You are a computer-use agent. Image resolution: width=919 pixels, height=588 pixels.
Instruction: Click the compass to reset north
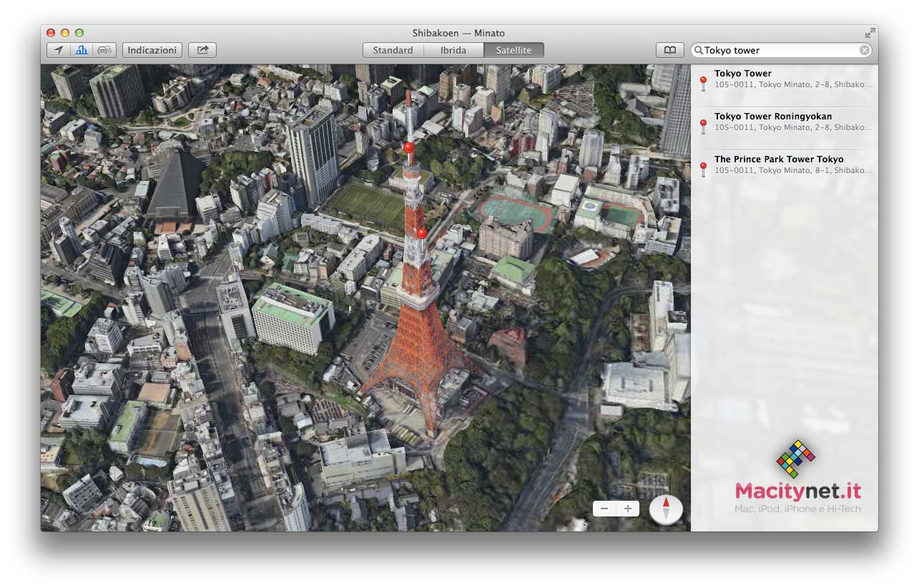666,509
